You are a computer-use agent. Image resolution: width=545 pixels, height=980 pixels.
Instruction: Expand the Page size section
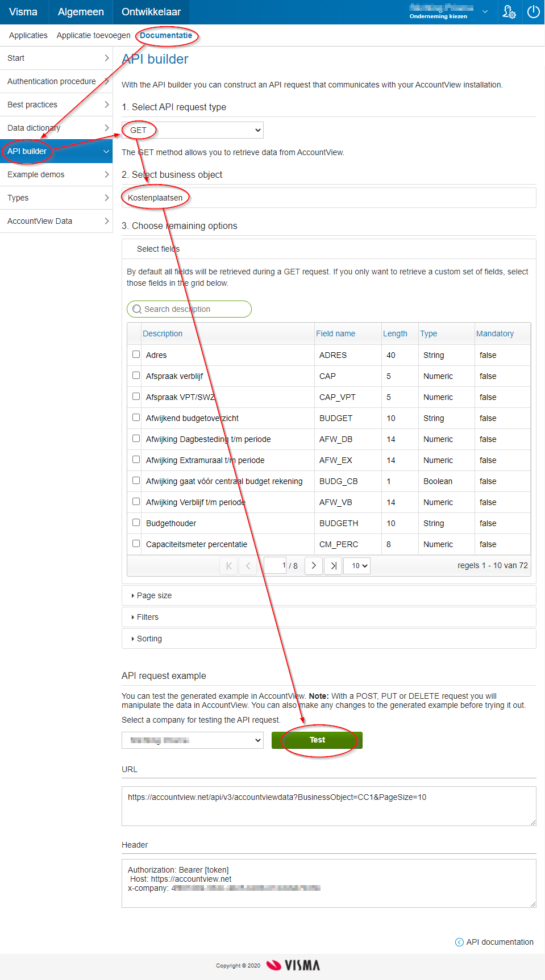click(x=329, y=595)
